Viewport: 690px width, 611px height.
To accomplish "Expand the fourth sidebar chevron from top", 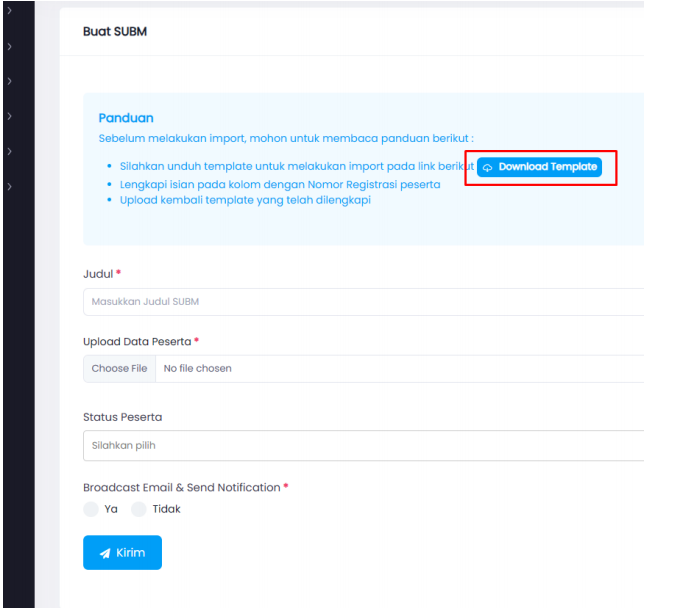I will 9,116.
